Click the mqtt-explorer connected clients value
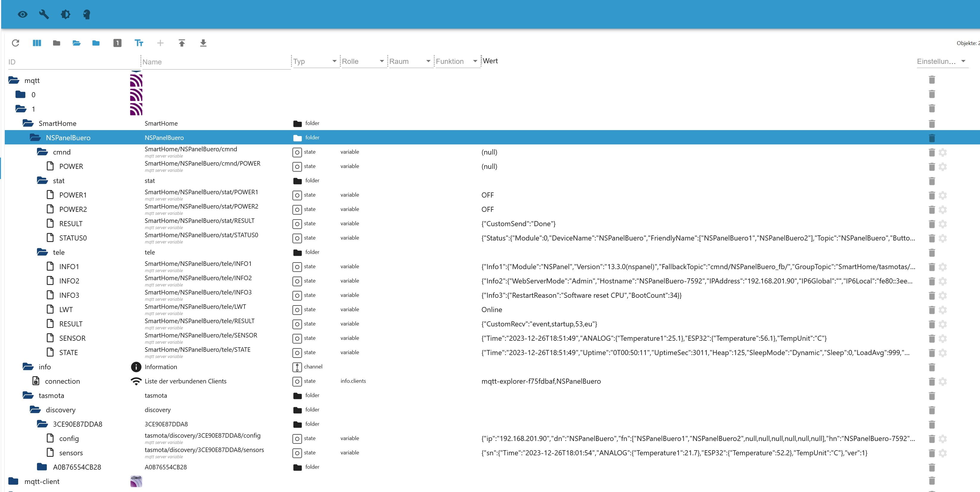 click(541, 381)
